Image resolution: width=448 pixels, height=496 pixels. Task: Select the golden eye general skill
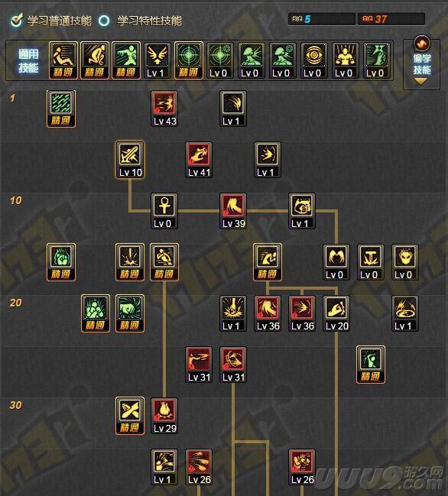[x=313, y=60]
